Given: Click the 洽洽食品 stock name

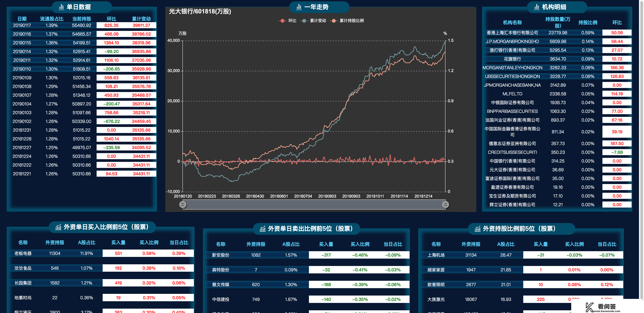Looking at the screenshot, I should (x=23, y=268).
